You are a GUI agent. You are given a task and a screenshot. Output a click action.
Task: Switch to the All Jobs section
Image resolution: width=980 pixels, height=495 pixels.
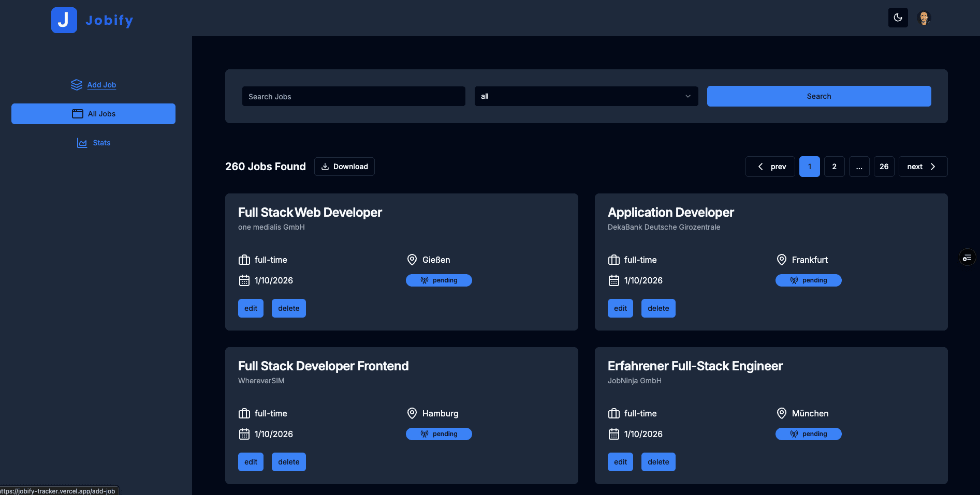click(x=93, y=113)
